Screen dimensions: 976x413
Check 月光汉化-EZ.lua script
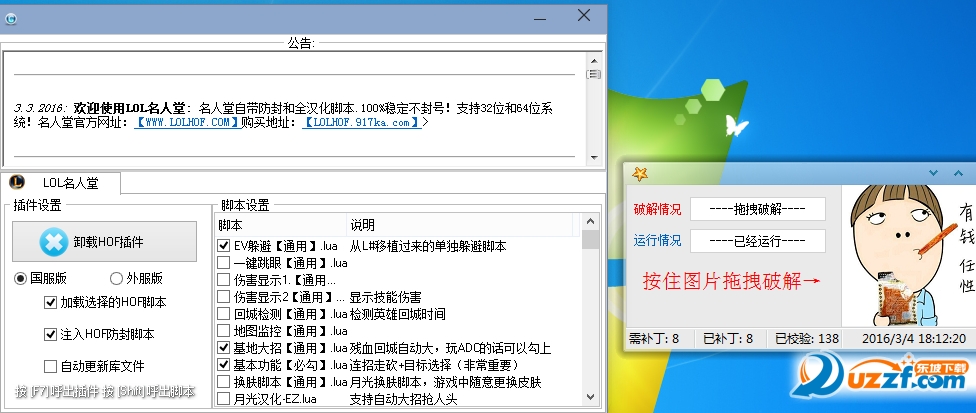pyautogui.click(x=223, y=398)
